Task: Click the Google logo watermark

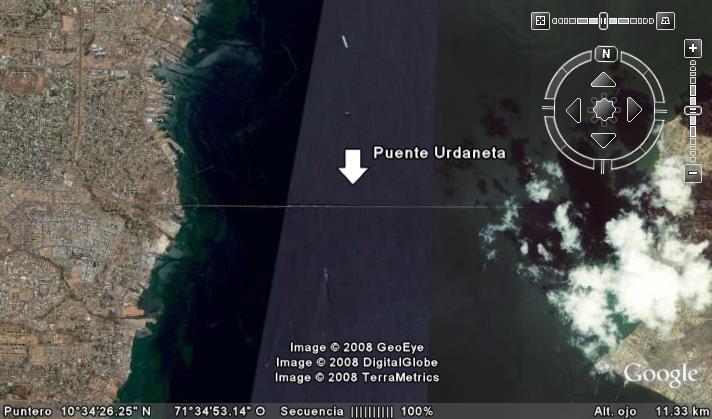Action: [660, 375]
